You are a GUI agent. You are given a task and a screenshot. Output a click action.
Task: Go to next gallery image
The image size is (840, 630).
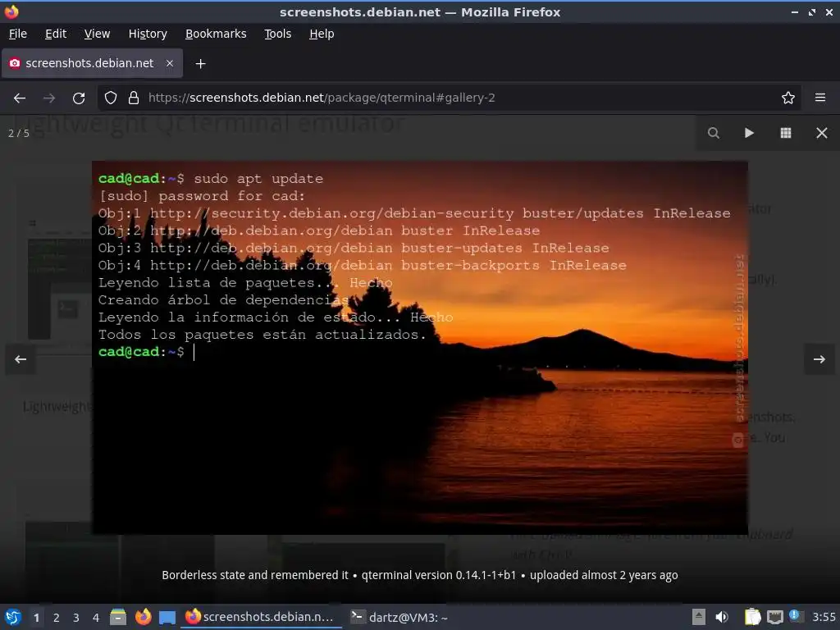coord(819,359)
